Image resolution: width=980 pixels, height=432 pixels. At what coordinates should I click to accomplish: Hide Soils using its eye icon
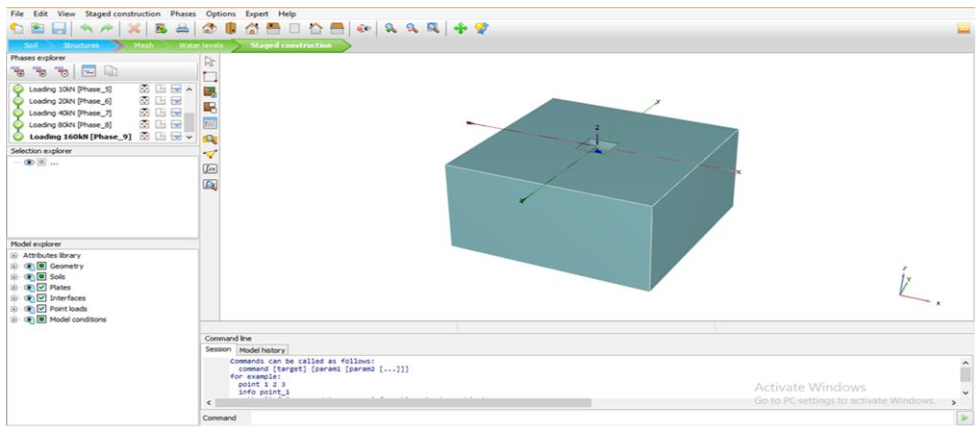click(29, 277)
